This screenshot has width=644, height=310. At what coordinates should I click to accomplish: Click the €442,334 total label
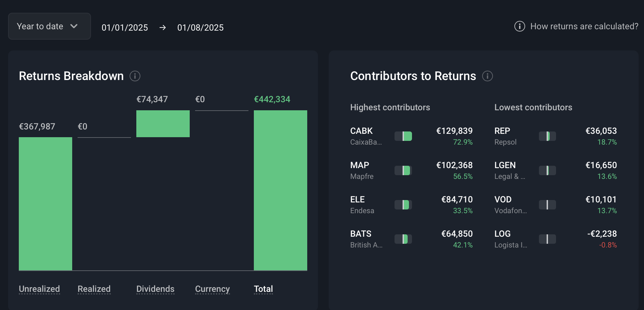pos(272,99)
